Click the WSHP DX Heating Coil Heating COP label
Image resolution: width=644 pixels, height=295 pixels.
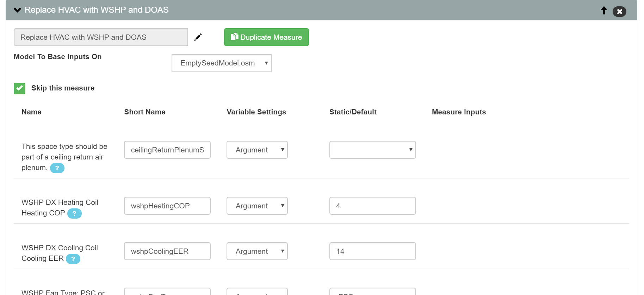60,208
